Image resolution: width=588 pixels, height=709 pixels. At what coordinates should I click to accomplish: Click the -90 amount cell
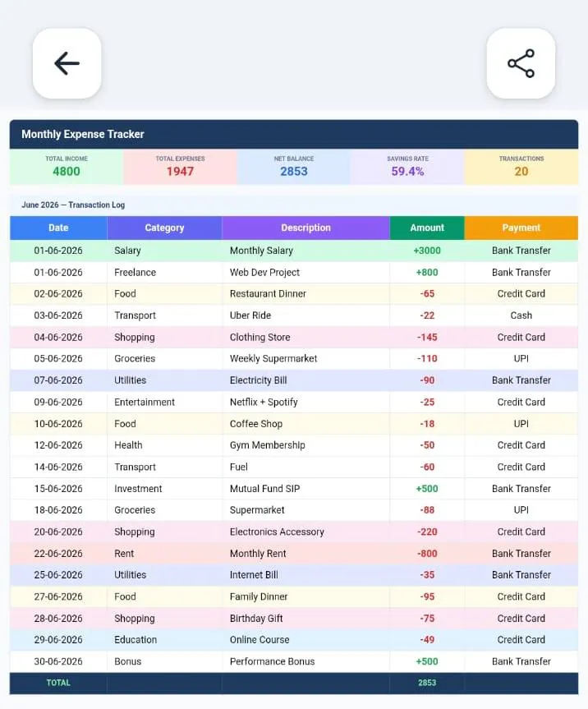pos(427,380)
